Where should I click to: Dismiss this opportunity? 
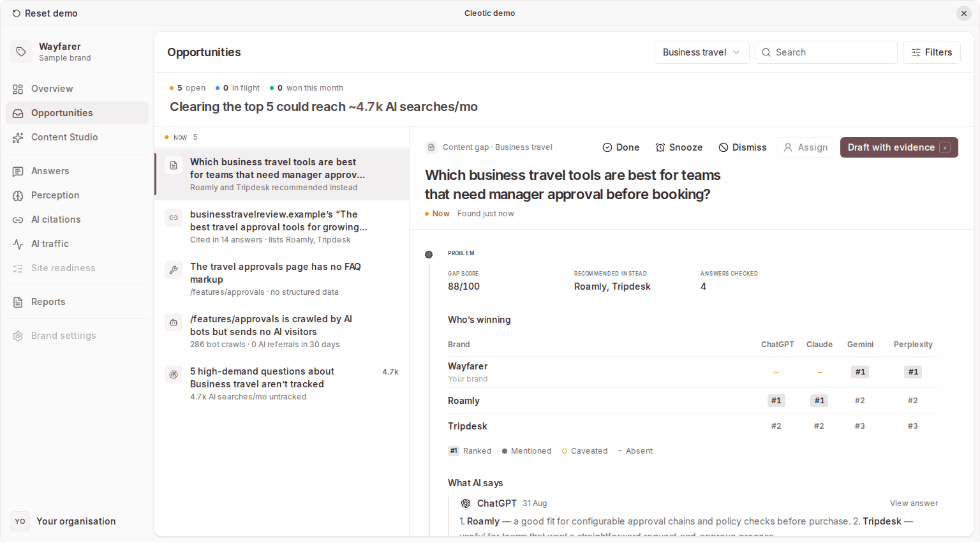[743, 147]
